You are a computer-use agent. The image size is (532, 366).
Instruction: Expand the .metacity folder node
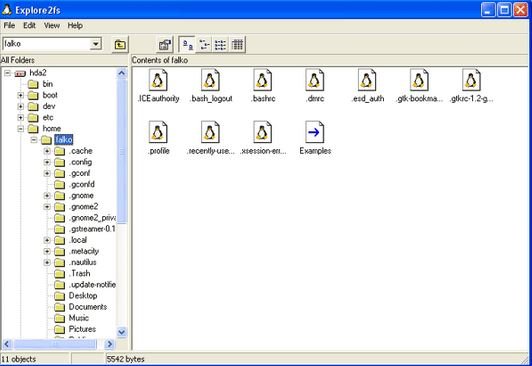tap(47, 251)
